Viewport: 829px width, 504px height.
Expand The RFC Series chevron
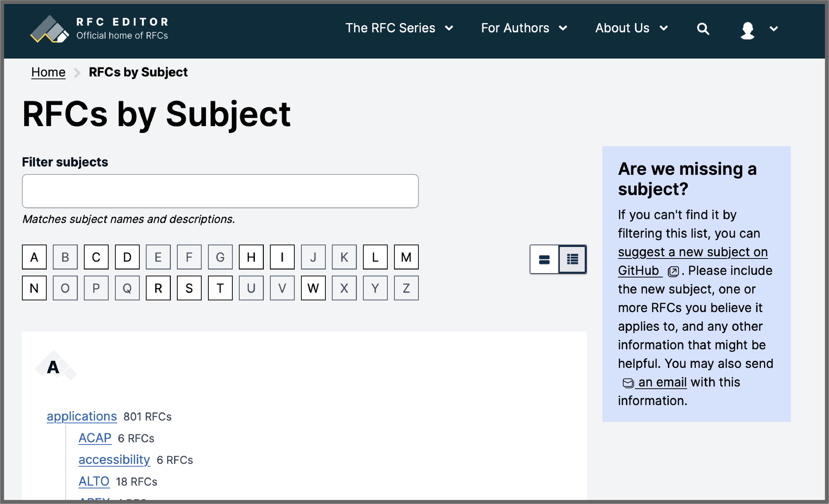(449, 28)
